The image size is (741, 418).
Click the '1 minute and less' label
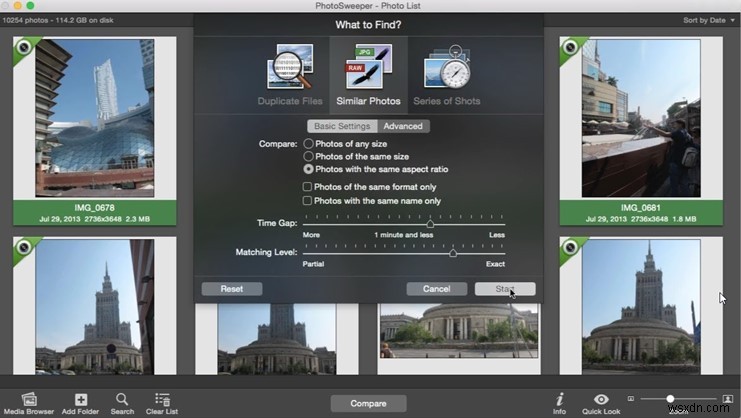(404, 235)
